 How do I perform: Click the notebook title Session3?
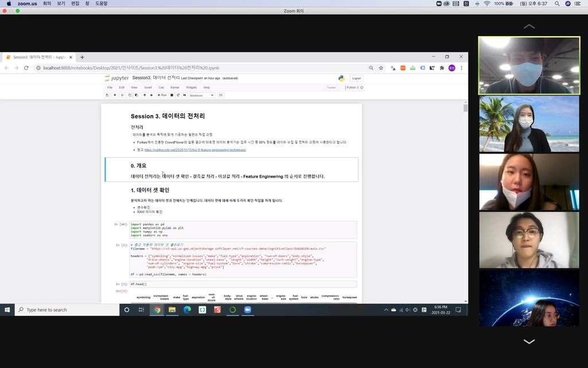(156, 78)
